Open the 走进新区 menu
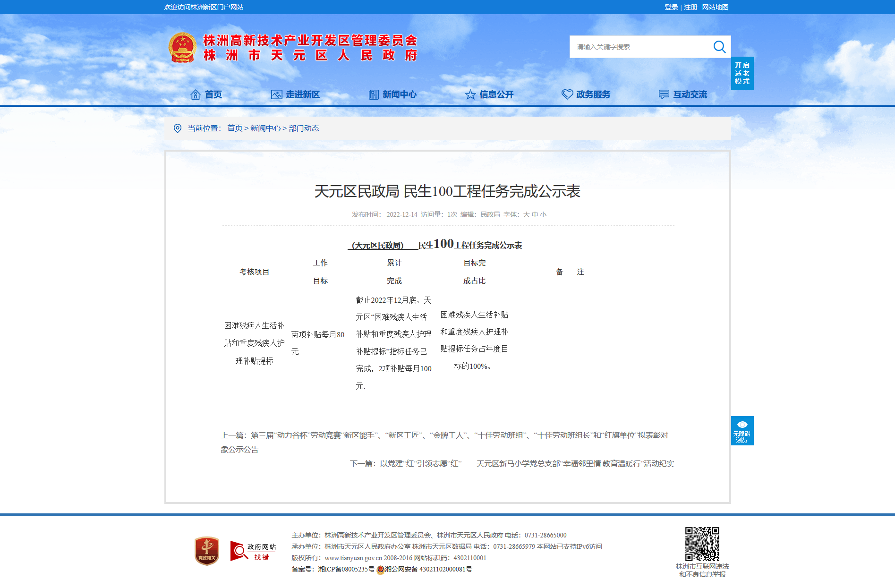895x588 pixels. (296, 94)
